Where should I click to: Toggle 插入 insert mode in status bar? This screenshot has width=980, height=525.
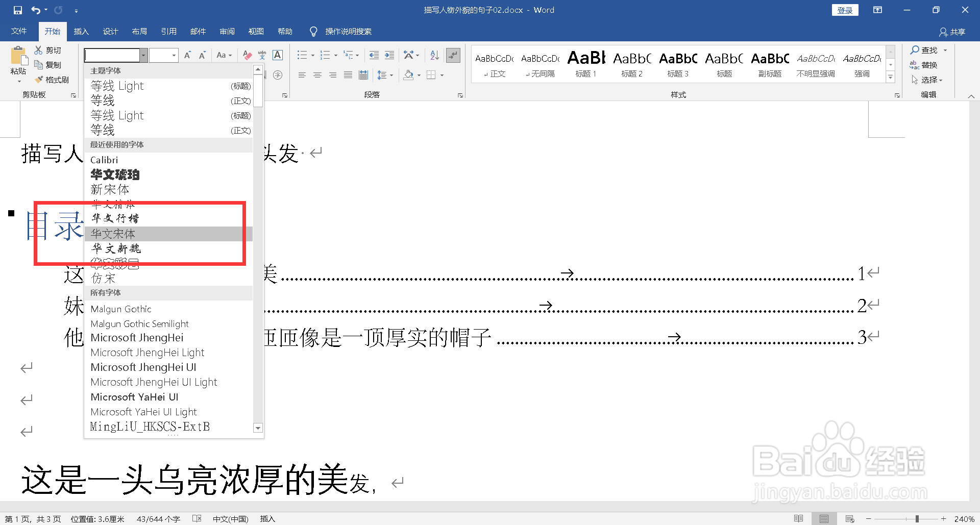(267, 518)
